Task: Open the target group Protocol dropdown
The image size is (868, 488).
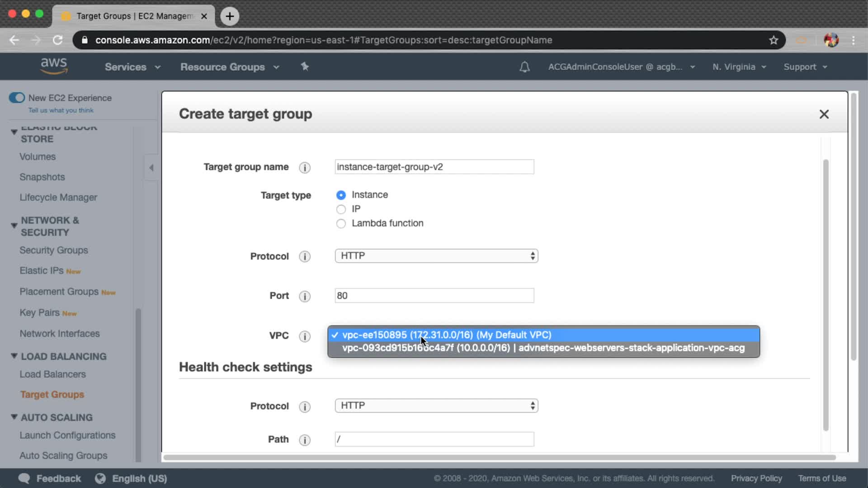Action: [x=436, y=256]
